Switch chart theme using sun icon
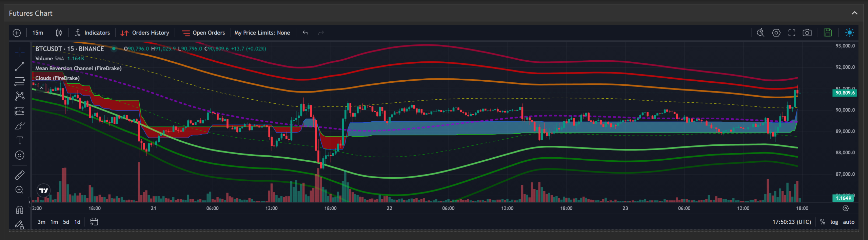Image resolution: width=868 pixels, height=240 pixels. click(x=849, y=33)
